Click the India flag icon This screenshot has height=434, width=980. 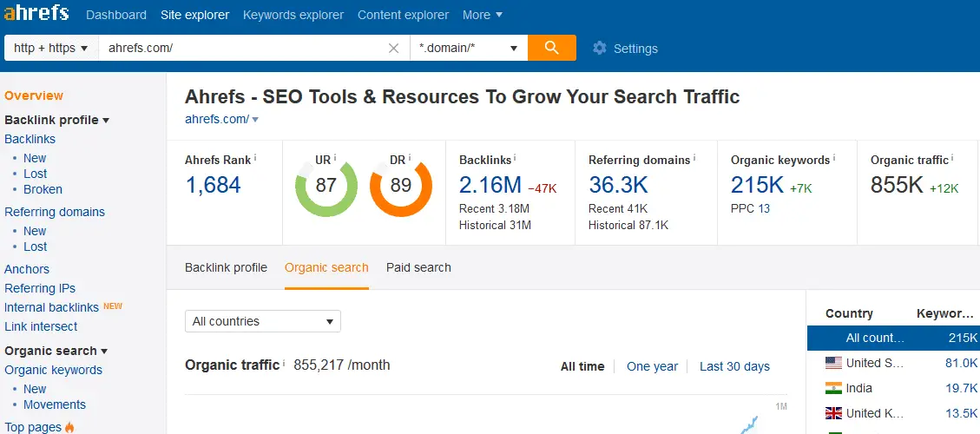834,388
